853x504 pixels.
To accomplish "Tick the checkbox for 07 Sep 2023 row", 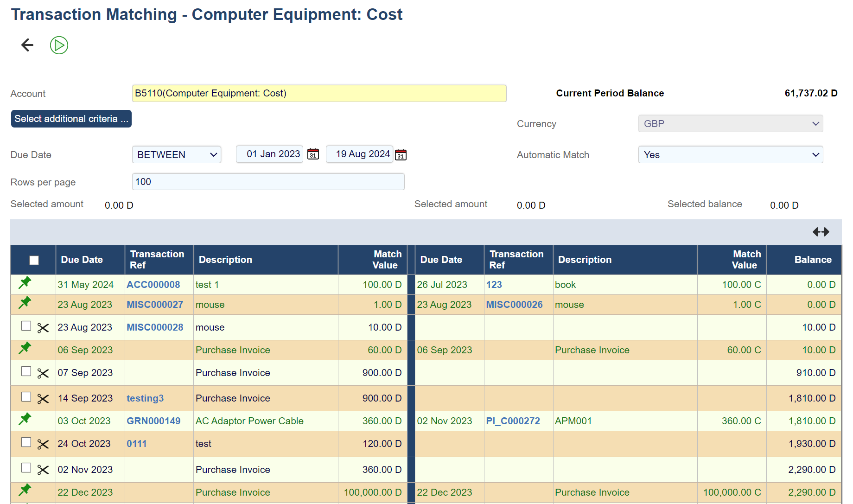I will [26, 371].
